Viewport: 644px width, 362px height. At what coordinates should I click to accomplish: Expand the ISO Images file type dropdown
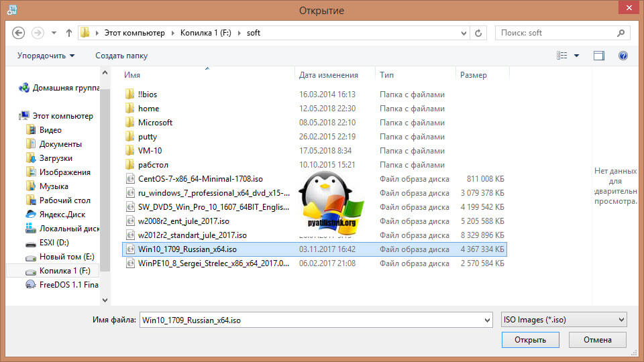[620, 320]
